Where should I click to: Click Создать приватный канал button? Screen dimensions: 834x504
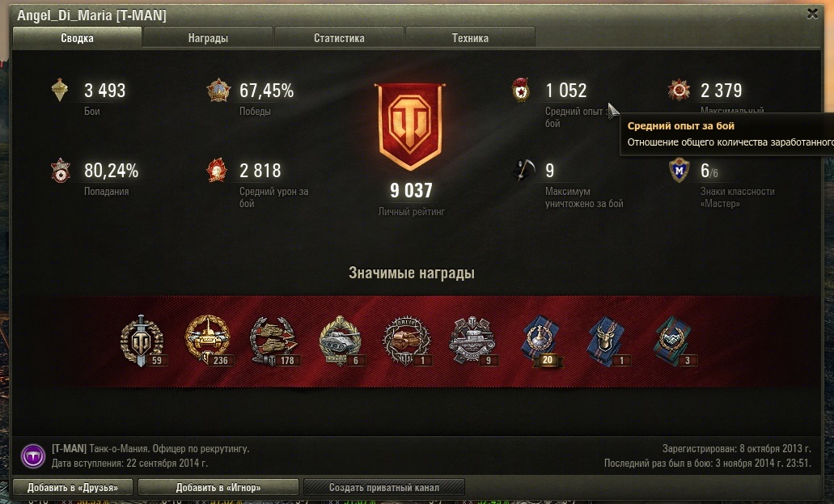pos(384,487)
